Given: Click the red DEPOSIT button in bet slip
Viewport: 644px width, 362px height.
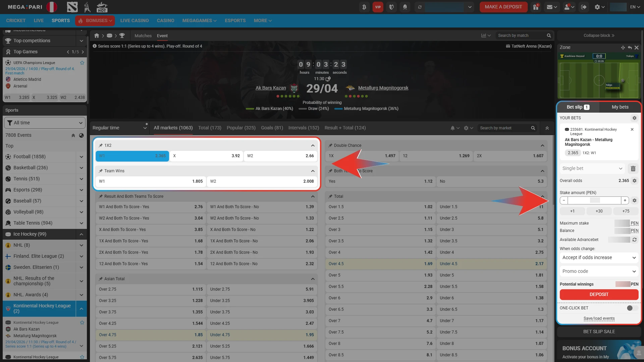Looking at the screenshot, I should point(599,295).
